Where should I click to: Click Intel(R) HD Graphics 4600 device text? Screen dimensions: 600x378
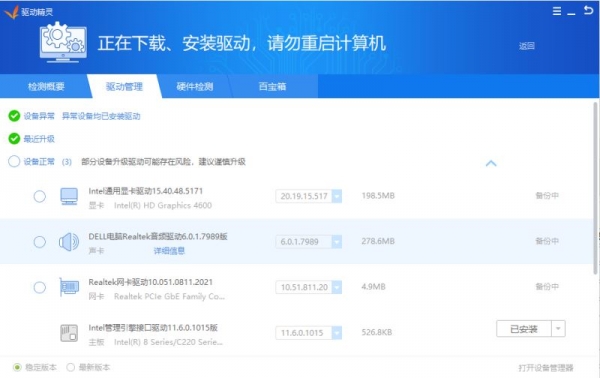[x=163, y=205]
